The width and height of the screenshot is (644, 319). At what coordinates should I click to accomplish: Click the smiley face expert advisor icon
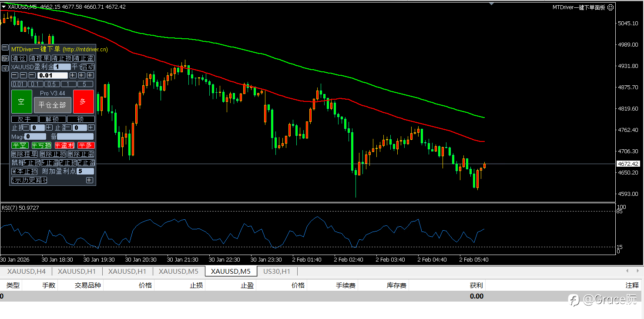pos(610,7)
